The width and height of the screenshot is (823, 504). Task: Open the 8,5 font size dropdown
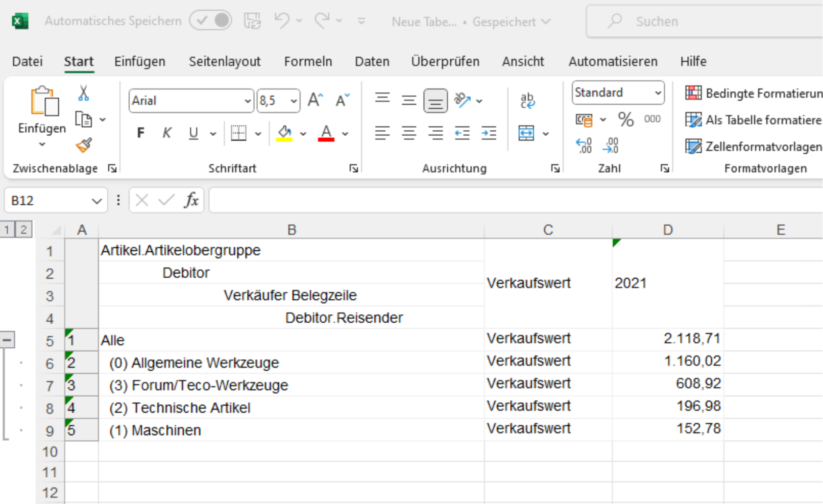(293, 101)
